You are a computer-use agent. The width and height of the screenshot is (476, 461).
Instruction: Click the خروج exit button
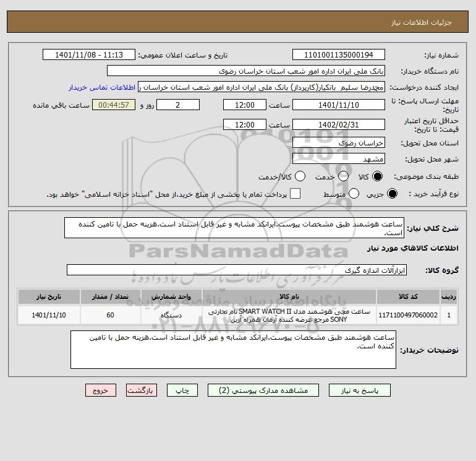click(101, 390)
